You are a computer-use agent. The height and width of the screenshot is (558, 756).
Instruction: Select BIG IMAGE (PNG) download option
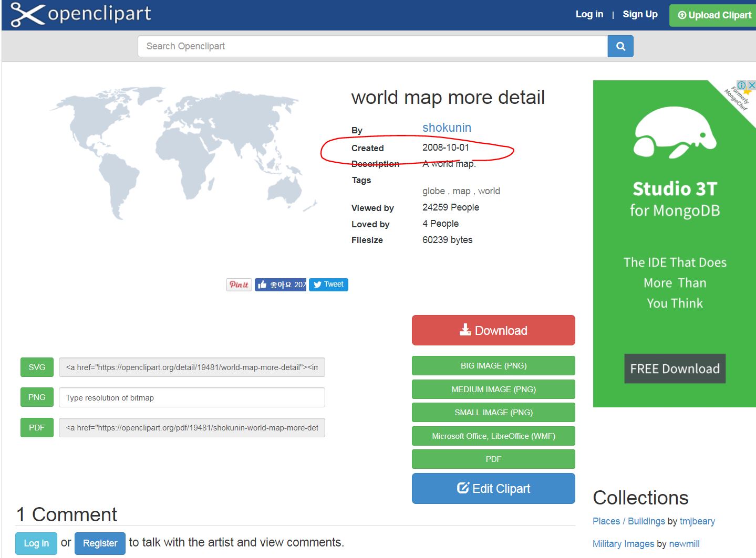pyautogui.click(x=493, y=366)
